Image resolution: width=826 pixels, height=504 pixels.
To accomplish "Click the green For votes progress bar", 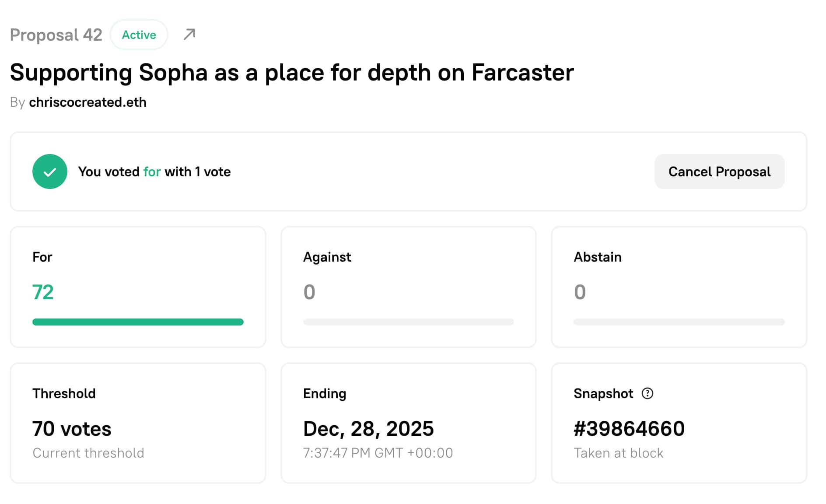I will point(138,322).
